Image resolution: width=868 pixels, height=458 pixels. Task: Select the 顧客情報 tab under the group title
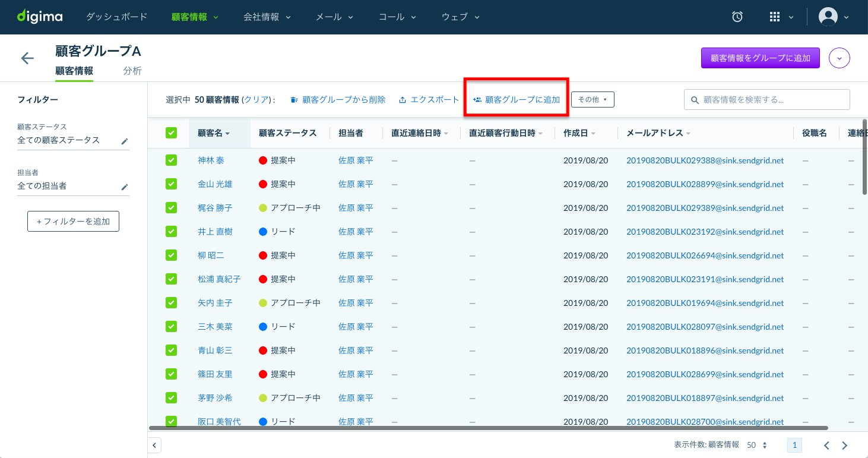pyautogui.click(x=74, y=71)
